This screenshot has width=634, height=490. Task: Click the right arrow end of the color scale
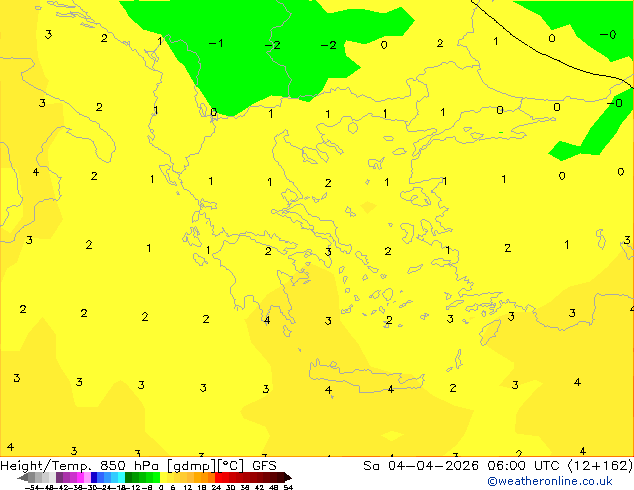tap(287, 477)
